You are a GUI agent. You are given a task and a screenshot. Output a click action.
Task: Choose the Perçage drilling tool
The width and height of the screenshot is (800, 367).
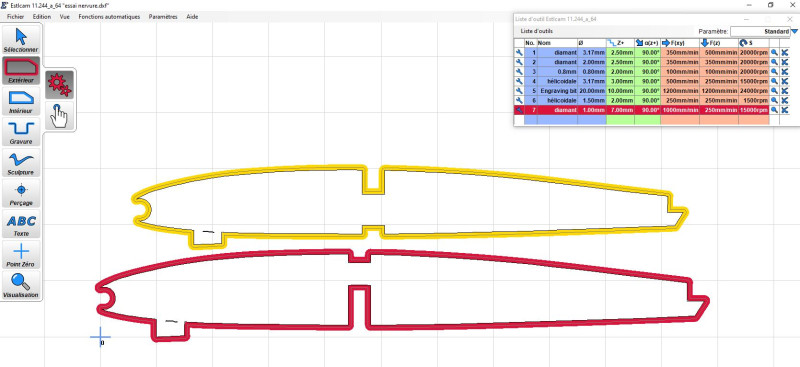[x=21, y=193]
